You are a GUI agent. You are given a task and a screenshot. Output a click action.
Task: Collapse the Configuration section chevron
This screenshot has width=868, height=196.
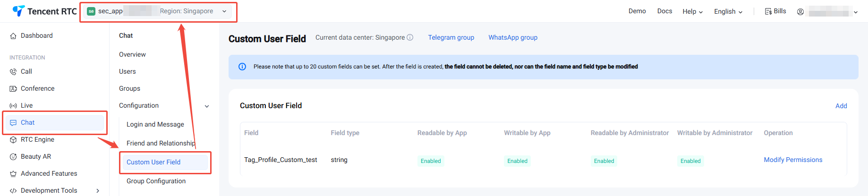click(x=207, y=106)
